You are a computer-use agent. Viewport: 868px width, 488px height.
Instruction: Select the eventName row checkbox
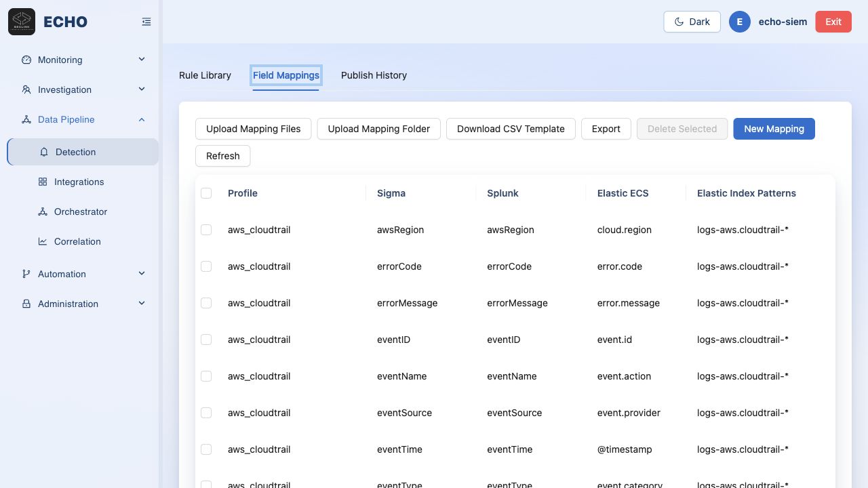[206, 376]
